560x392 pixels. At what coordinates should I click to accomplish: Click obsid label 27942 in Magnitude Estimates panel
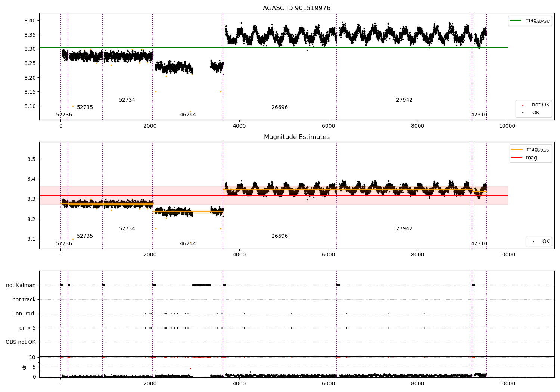404,229
